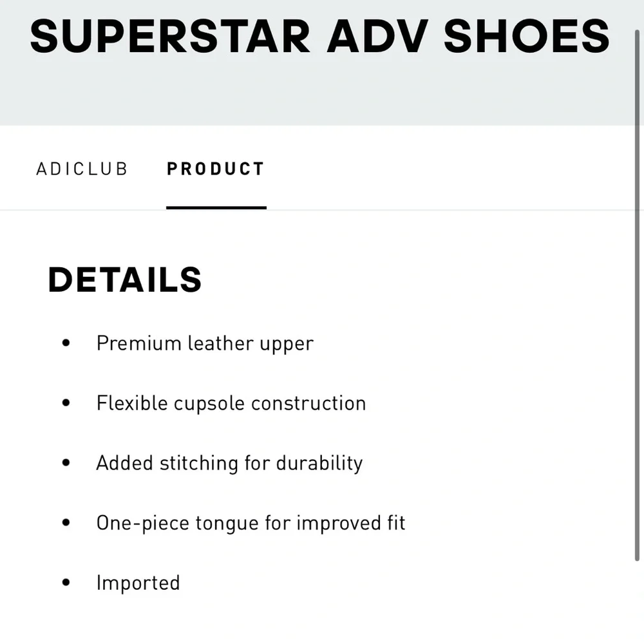
Task: Select the PRODUCT tab
Action: click(216, 169)
